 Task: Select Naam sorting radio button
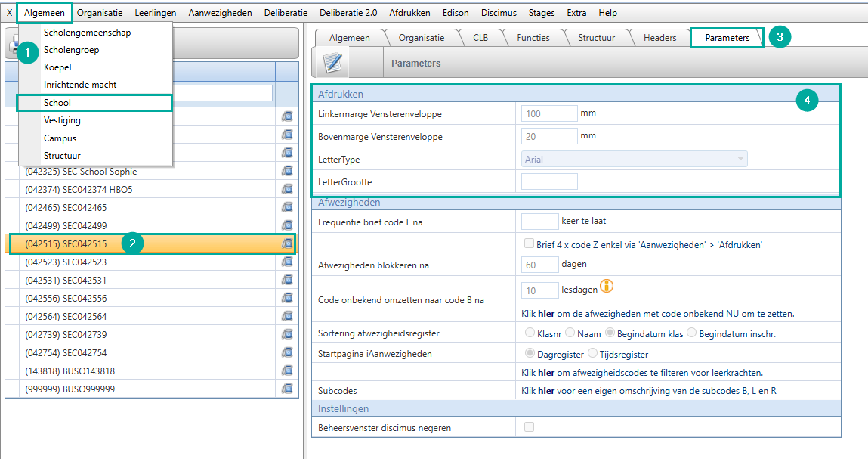570,333
